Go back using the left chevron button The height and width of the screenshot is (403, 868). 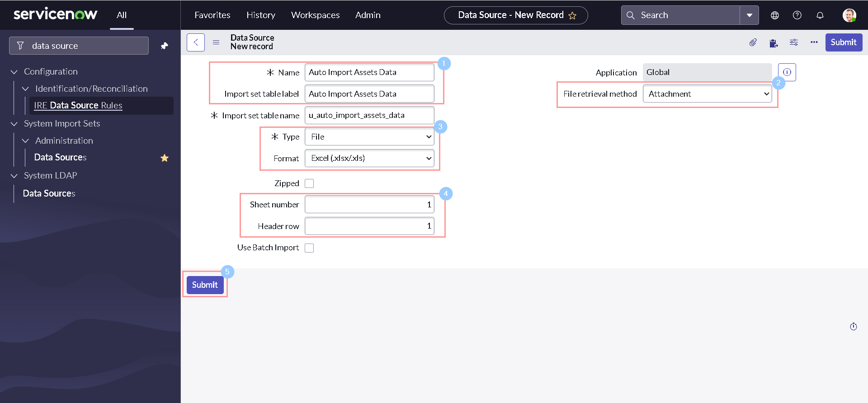point(196,42)
